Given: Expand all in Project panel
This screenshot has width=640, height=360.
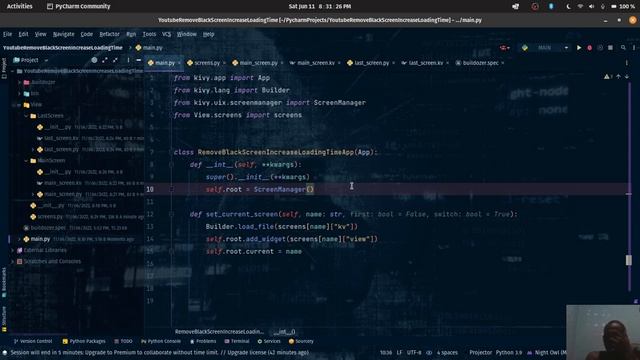Looking at the screenshot, I should pyautogui.click(x=105, y=60).
